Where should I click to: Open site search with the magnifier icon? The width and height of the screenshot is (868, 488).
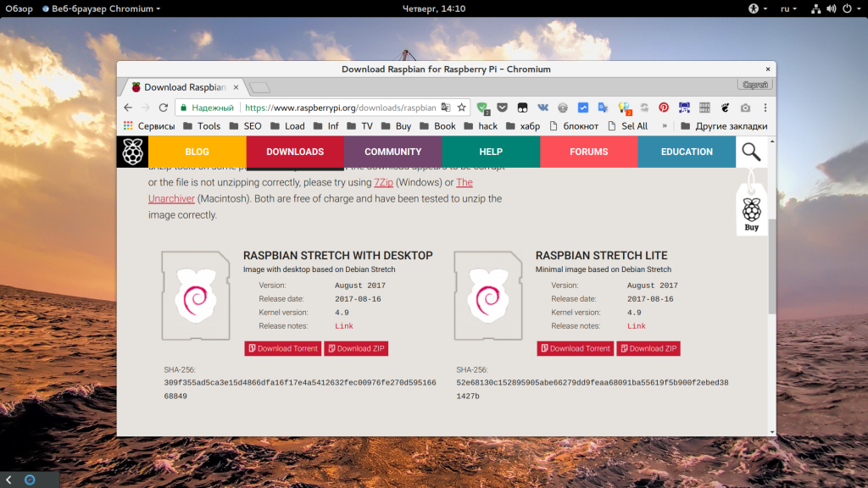pos(751,152)
